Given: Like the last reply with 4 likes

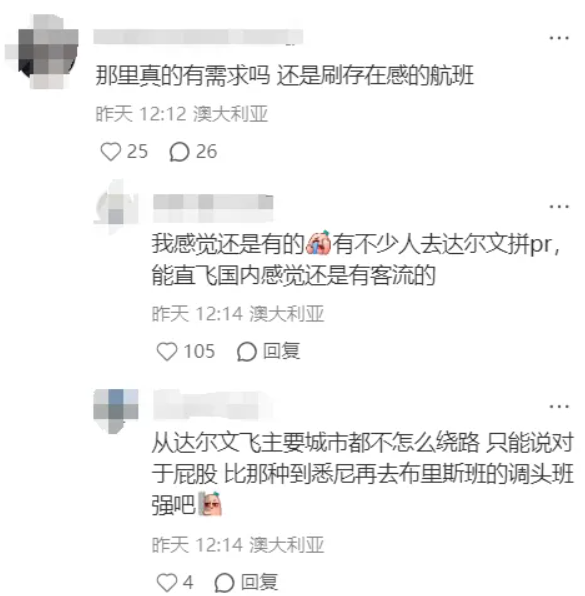Looking at the screenshot, I should [x=167, y=582].
